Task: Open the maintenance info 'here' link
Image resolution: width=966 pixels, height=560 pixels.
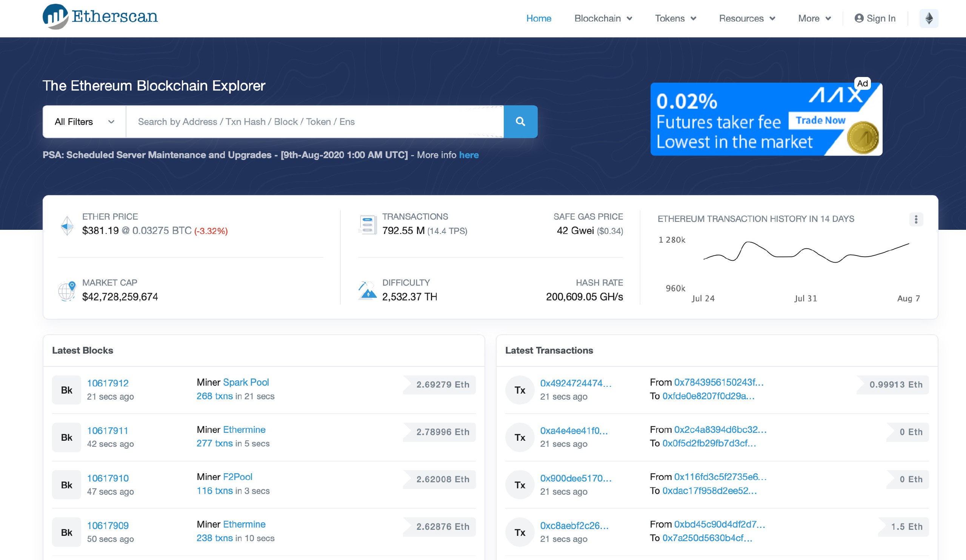Action: point(469,155)
